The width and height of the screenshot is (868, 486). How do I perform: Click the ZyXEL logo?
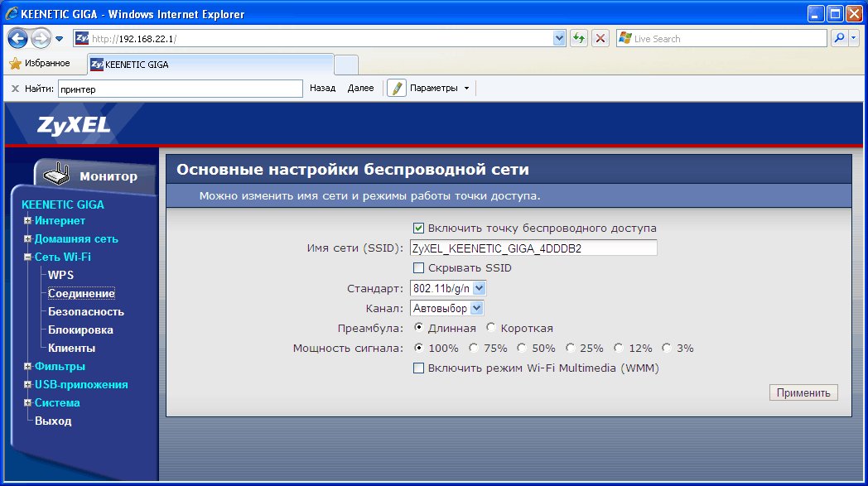(x=74, y=125)
